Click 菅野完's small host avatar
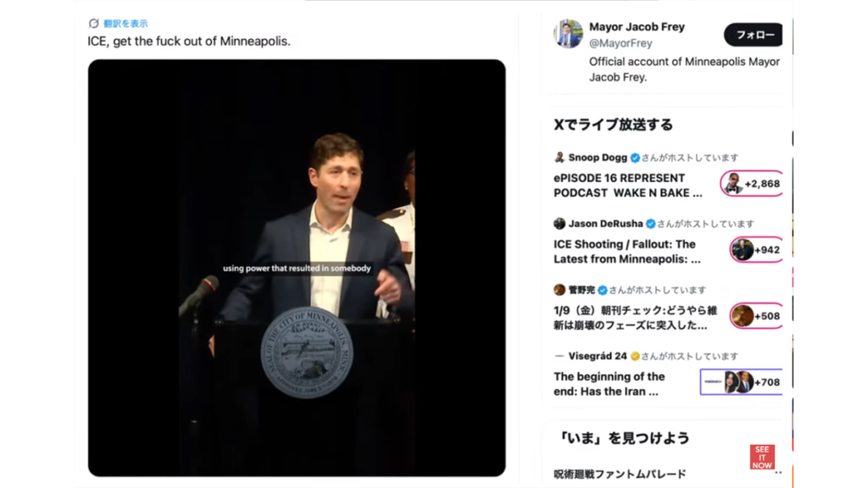Image resolution: width=868 pixels, height=488 pixels. pos(559,290)
